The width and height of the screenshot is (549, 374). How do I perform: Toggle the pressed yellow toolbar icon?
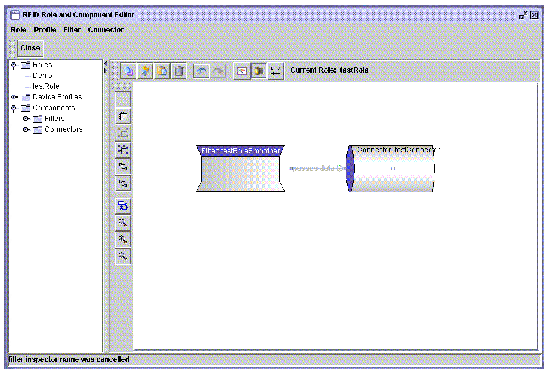pyautogui.click(x=259, y=71)
